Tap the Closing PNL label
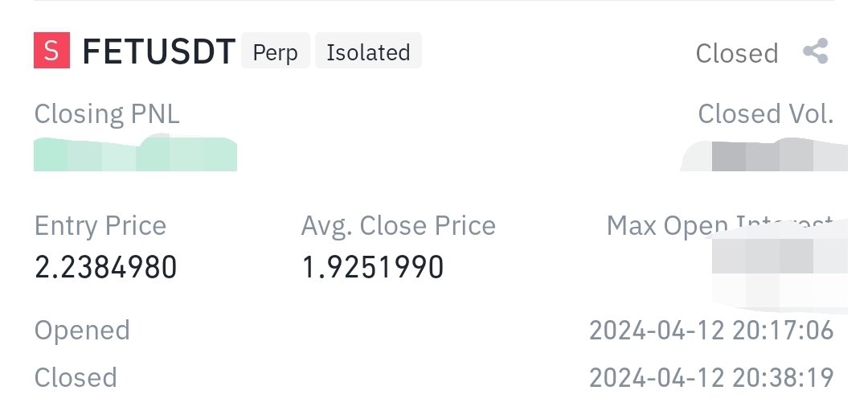 point(107,114)
